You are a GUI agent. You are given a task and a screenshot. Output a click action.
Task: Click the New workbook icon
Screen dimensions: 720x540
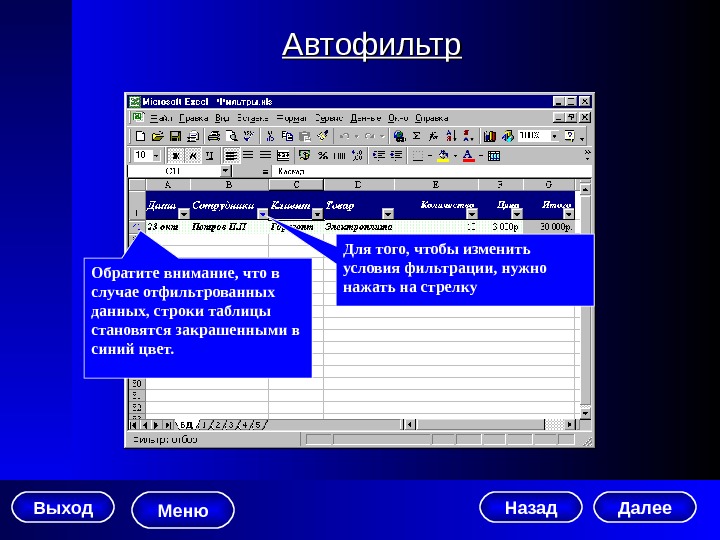[141, 136]
